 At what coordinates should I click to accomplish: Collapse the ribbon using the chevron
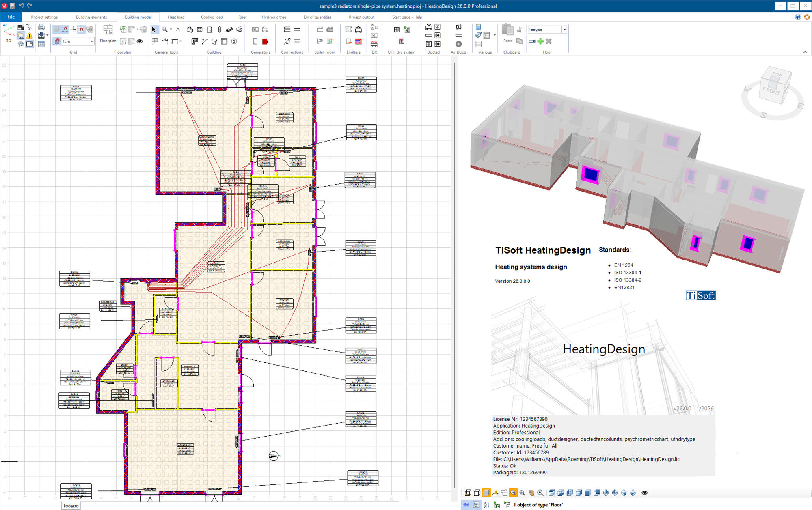(805, 52)
